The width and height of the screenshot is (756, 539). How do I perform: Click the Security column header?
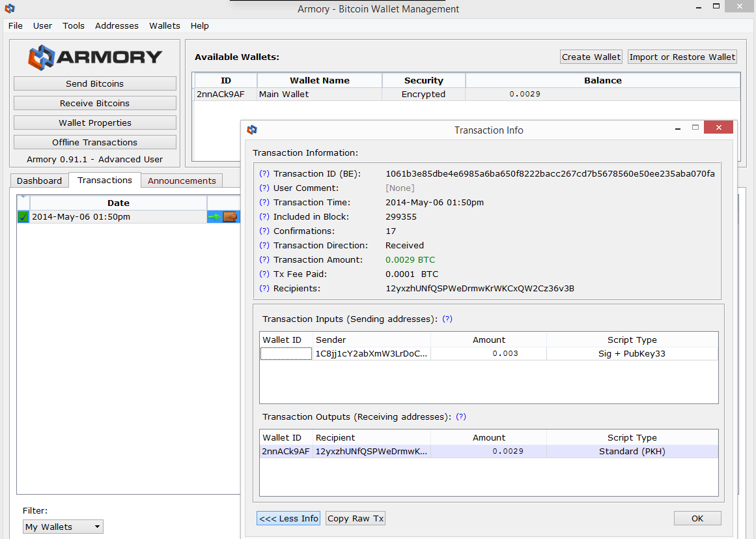[424, 81]
